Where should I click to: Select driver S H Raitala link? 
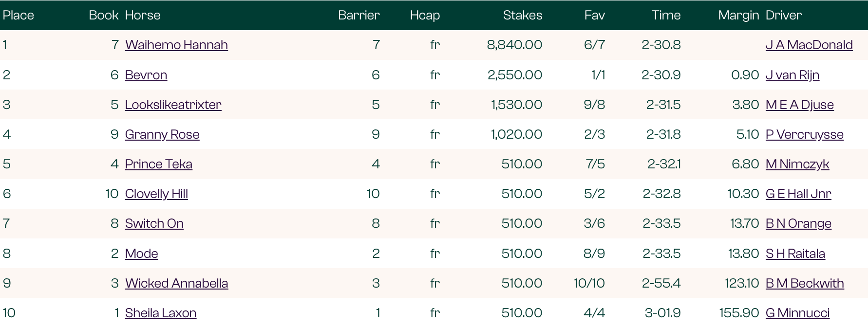pos(795,254)
